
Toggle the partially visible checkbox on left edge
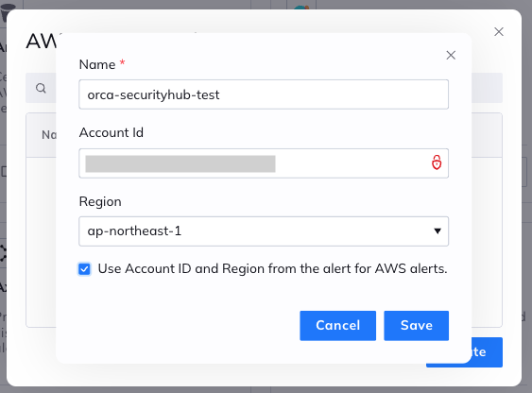[x=4, y=171]
